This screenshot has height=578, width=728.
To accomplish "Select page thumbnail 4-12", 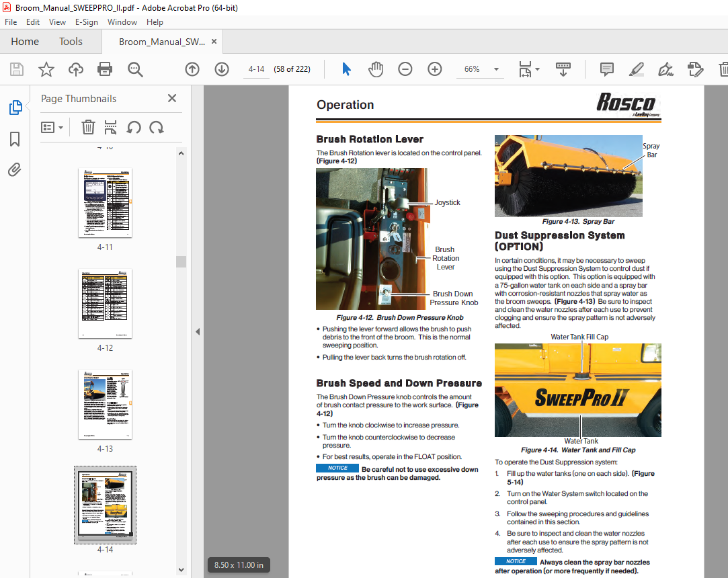I will tap(105, 304).
